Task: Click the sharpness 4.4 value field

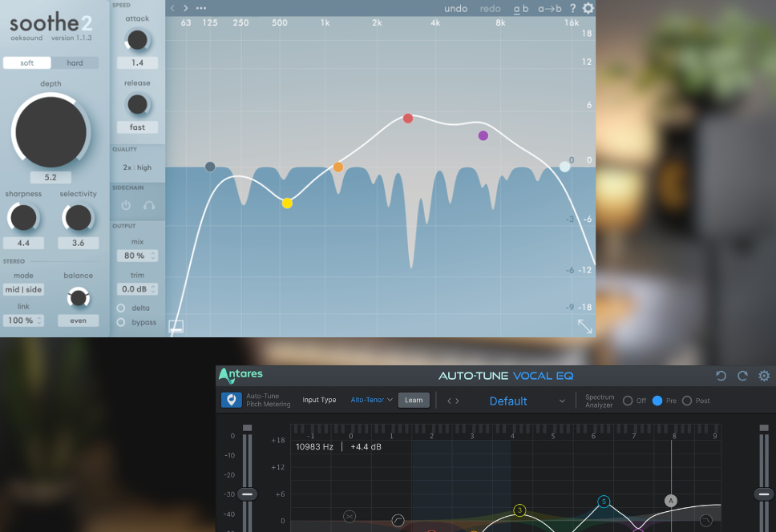Action: (x=23, y=243)
